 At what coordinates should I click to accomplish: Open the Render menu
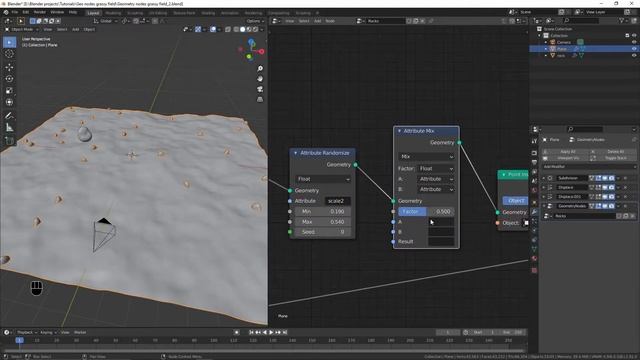click(x=40, y=12)
